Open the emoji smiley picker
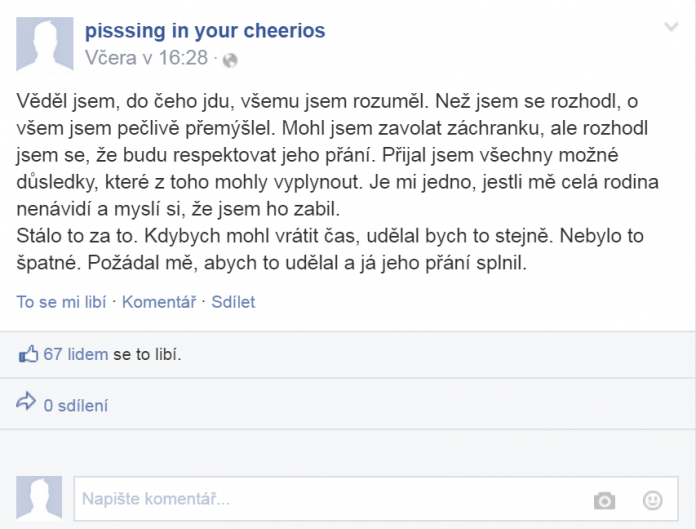The height and width of the screenshot is (529, 696). [652, 499]
